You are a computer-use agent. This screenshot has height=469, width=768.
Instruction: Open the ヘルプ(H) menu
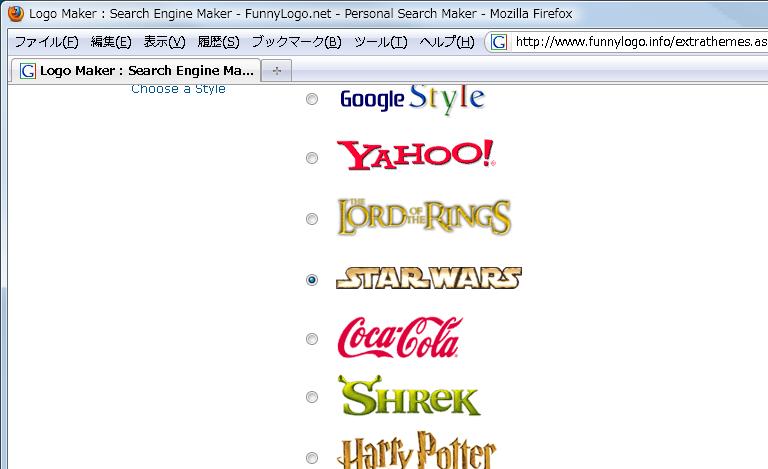(x=447, y=42)
